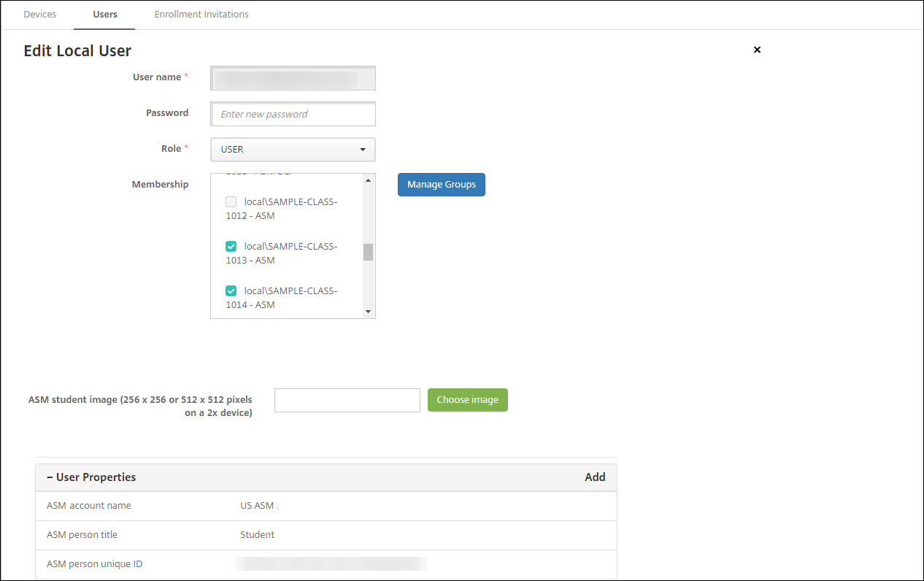Check the SAMPLE-CLASS-1012 membership box

231,202
